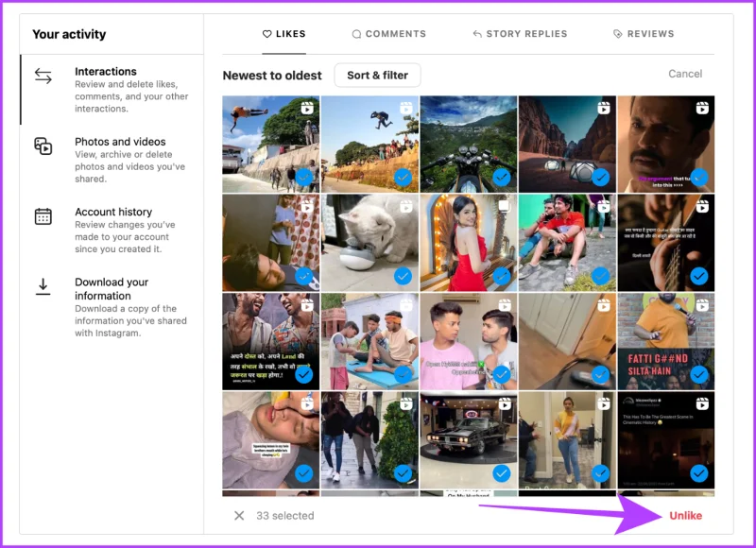
Task: Uncheck the girl in yellow top reel
Action: pos(600,473)
